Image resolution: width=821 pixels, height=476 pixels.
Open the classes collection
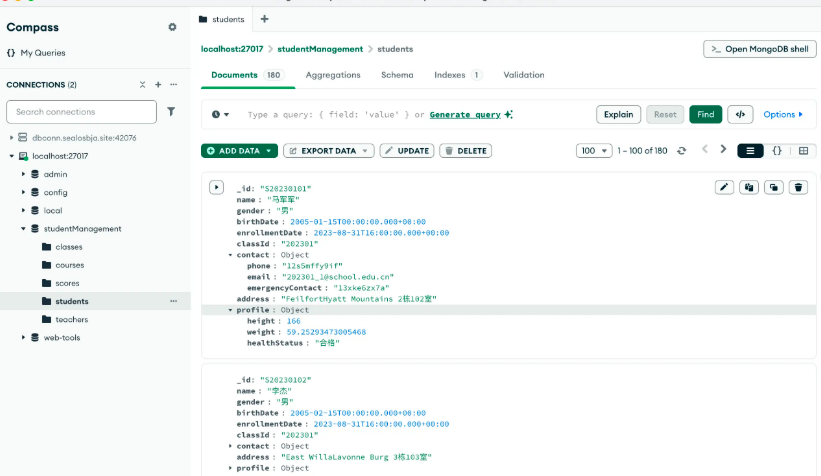point(69,247)
